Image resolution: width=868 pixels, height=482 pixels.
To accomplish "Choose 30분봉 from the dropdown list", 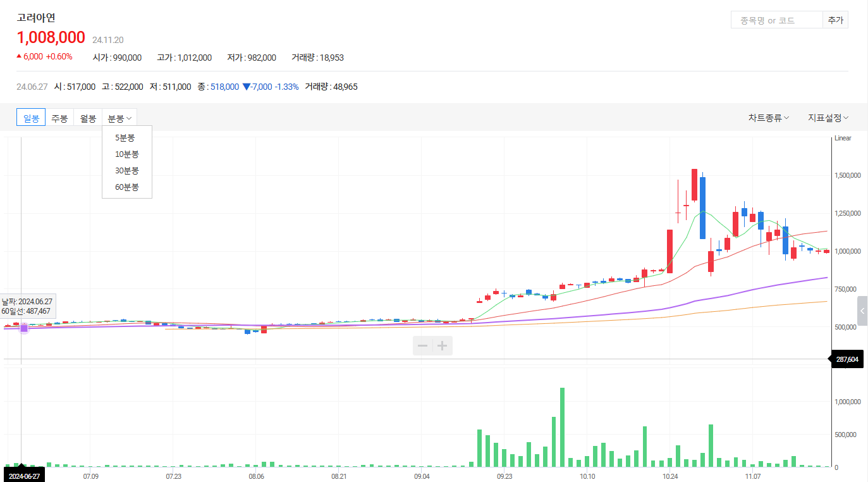I will 126,170.
